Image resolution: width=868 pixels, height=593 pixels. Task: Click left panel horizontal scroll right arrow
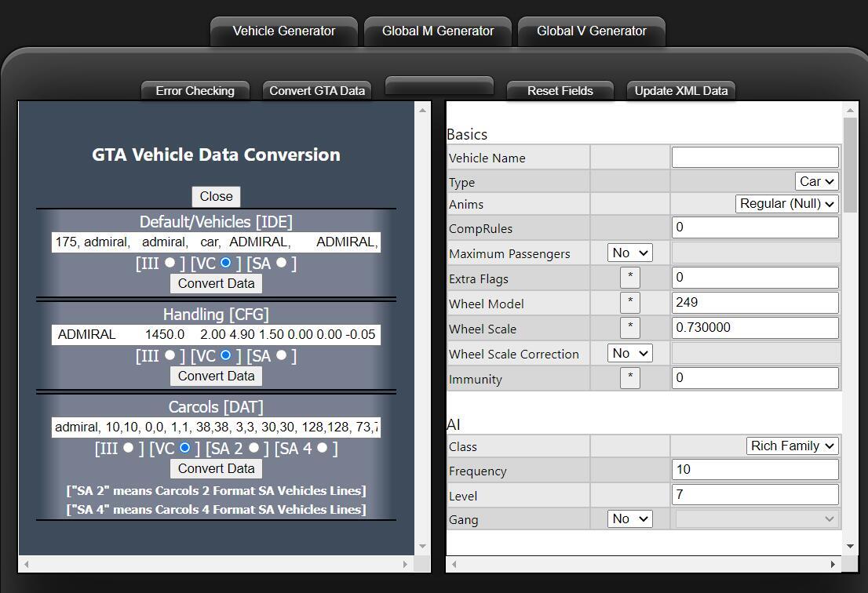coord(405,564)
